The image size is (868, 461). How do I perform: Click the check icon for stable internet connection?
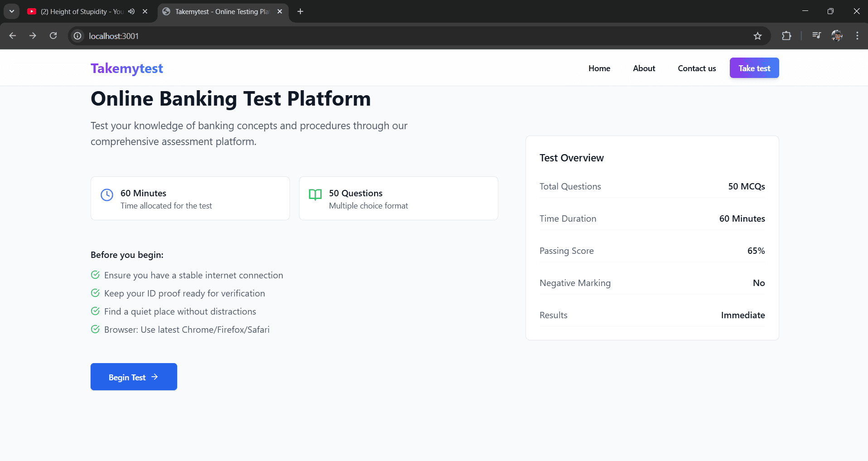point(95,275)
